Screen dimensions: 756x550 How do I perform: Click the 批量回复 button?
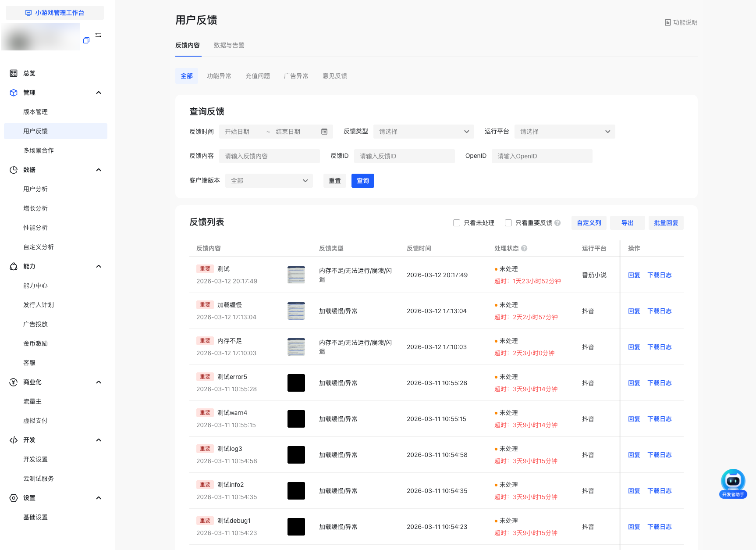coord(666,223)
